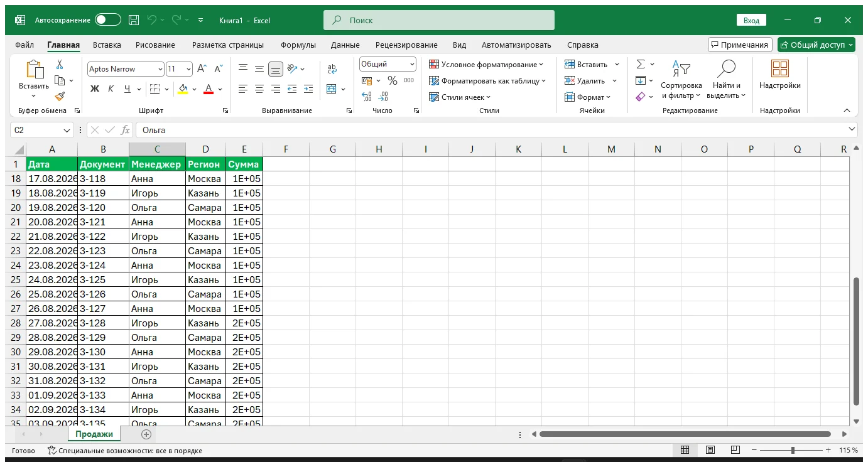Toggle bottom align of cell text
868x462 pixels.
[276, 69]
